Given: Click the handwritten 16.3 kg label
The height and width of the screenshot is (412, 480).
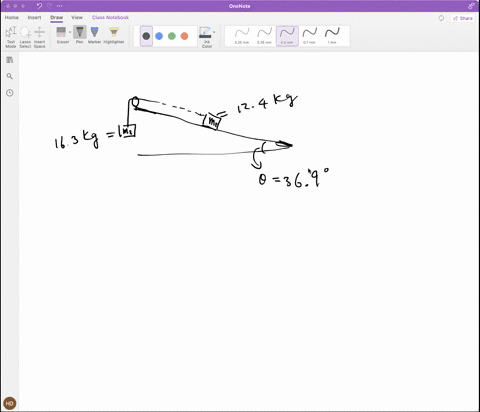Looking at the screenshot, I should click(x=77, y=139).
